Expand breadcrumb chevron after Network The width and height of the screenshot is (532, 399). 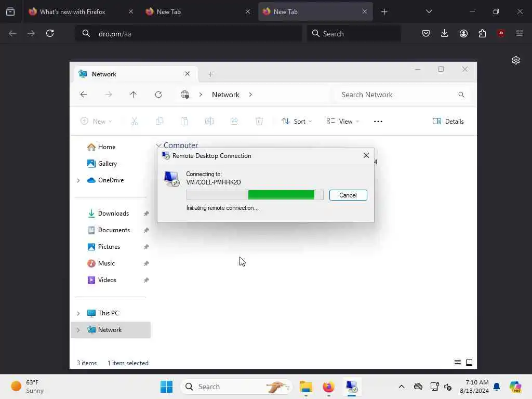coord(250,95)
